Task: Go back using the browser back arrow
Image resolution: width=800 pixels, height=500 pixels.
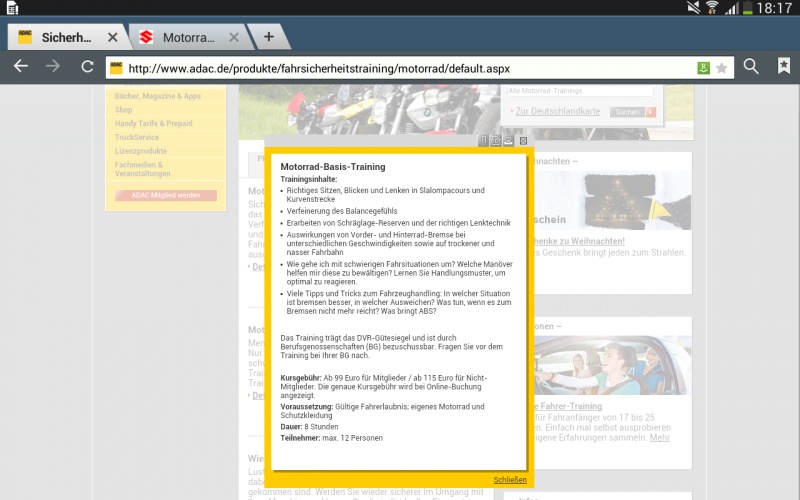Action: (x=21, y=66)
